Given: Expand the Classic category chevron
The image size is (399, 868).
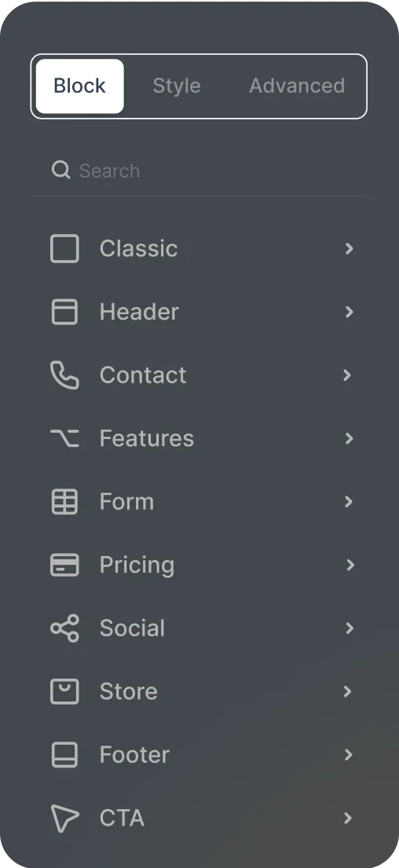Looking at the screenshot, I should (x=349, y=248).
